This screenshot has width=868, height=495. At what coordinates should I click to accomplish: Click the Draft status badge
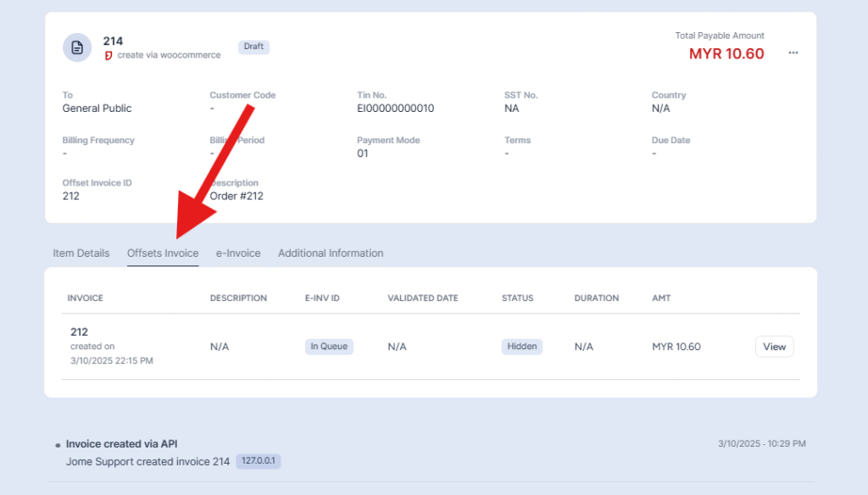253,47
